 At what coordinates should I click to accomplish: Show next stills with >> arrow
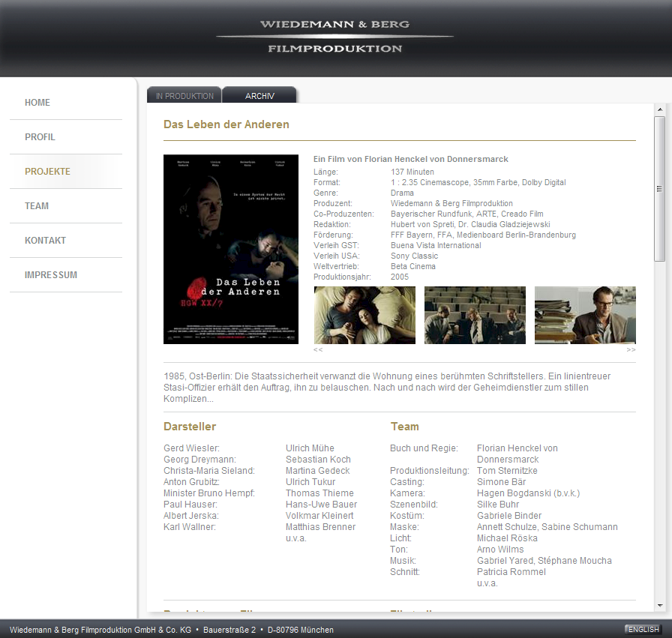pos(631,349)
